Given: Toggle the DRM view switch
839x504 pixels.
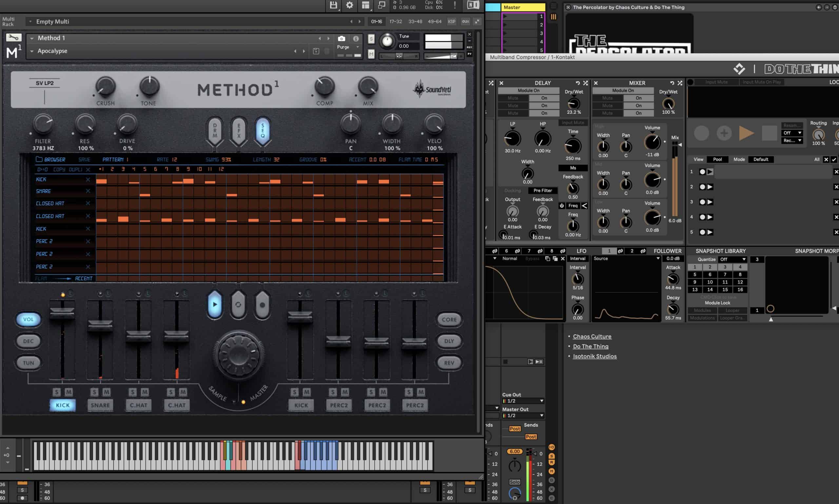Looking at the screenshot, I should tap(215, 131).
